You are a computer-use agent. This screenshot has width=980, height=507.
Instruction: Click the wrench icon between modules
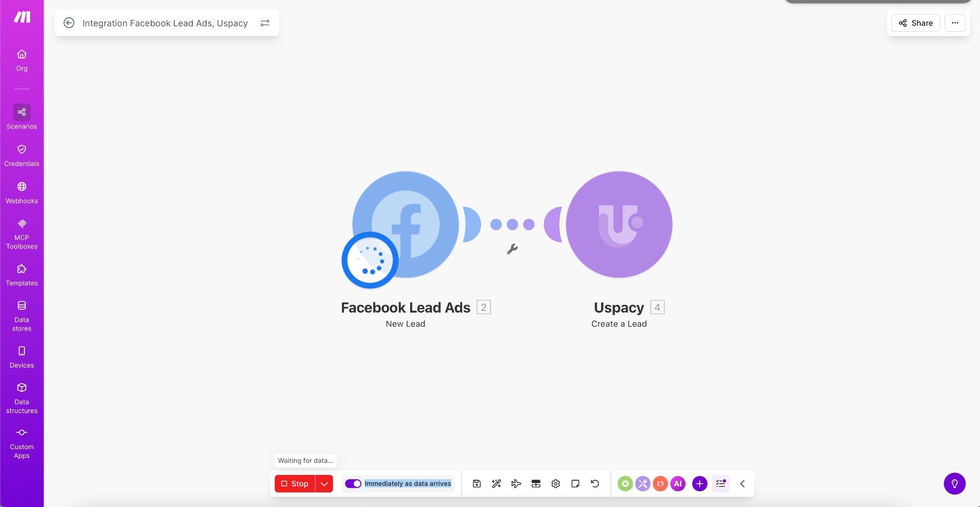[x=512, y=249]
